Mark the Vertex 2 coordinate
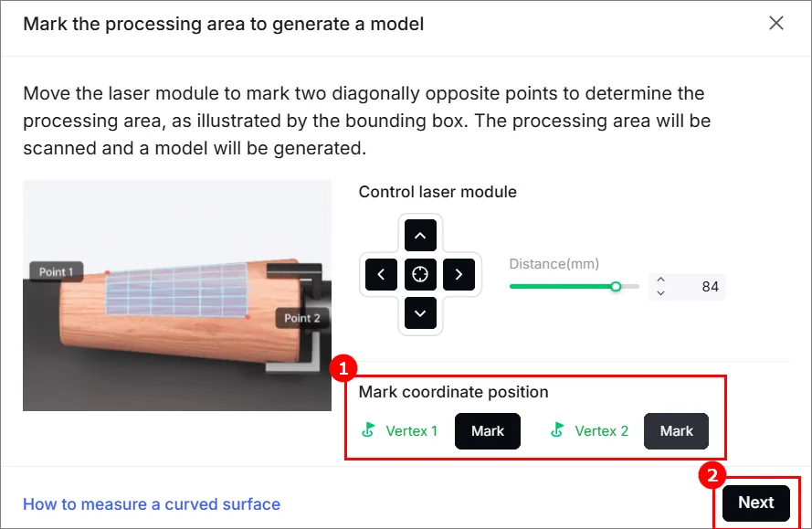The width and height of the screenshot is (812, 529). click(x=676, y=431)
